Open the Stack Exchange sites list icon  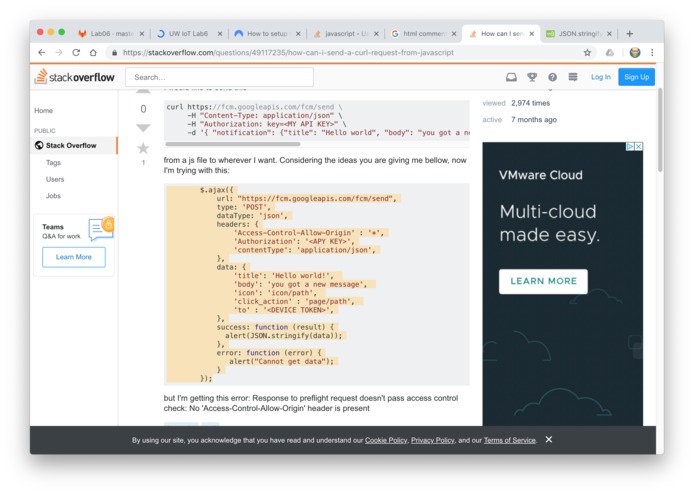pyautogui.click(x=573, y=77)
